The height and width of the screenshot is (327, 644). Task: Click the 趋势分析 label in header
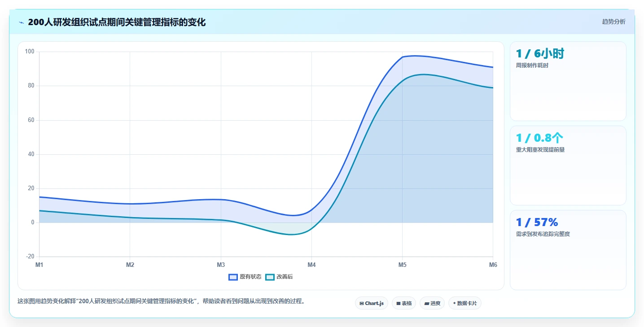613,22
